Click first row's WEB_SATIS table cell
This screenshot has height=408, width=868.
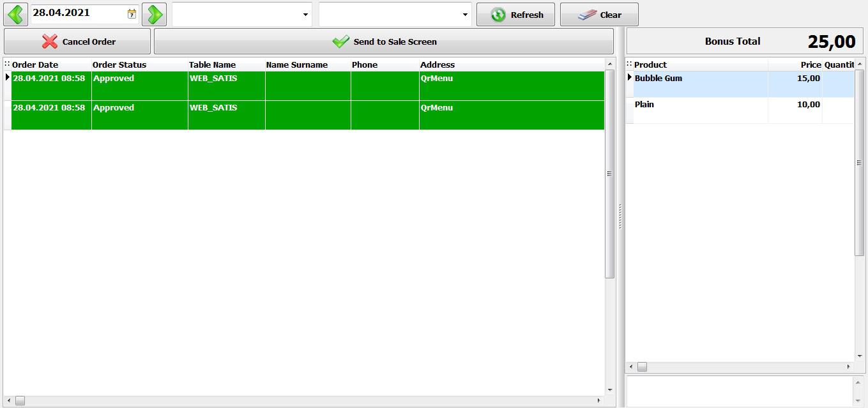pyautogui.click(x=226, y=86)
